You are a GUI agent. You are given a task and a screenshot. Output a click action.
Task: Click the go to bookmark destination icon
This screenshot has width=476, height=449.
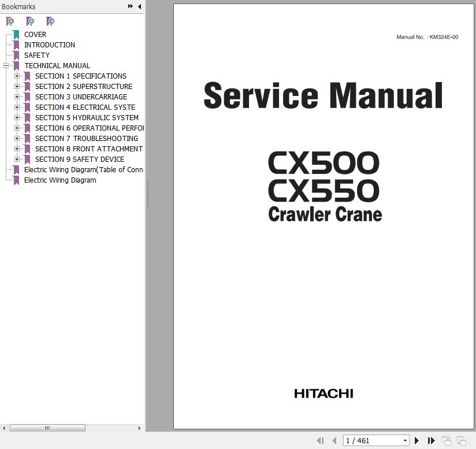point(50,21)
